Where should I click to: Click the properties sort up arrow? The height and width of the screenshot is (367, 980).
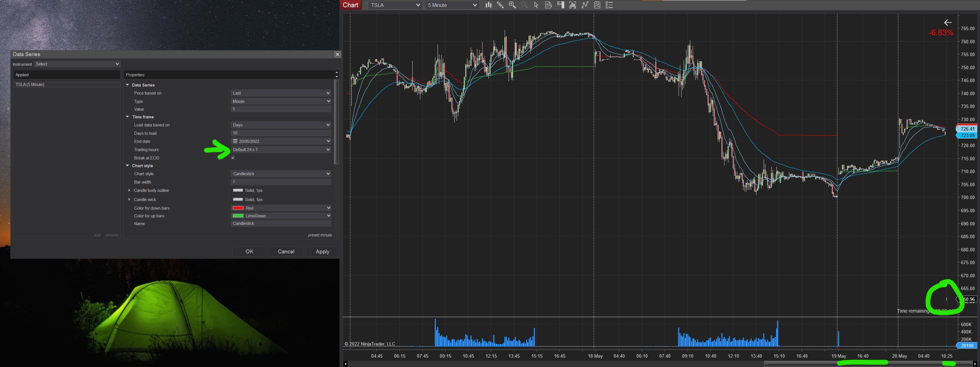click(x=336, y=72)
